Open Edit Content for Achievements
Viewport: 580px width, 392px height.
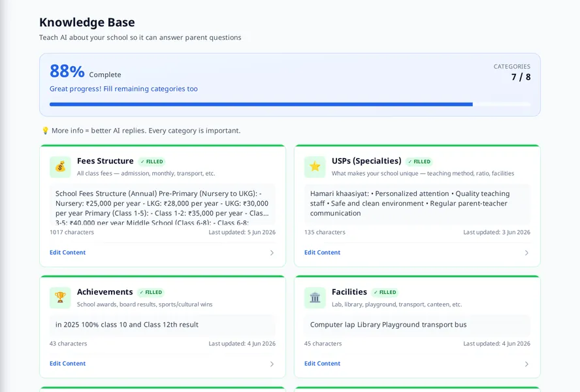click(x=68, y=363)
